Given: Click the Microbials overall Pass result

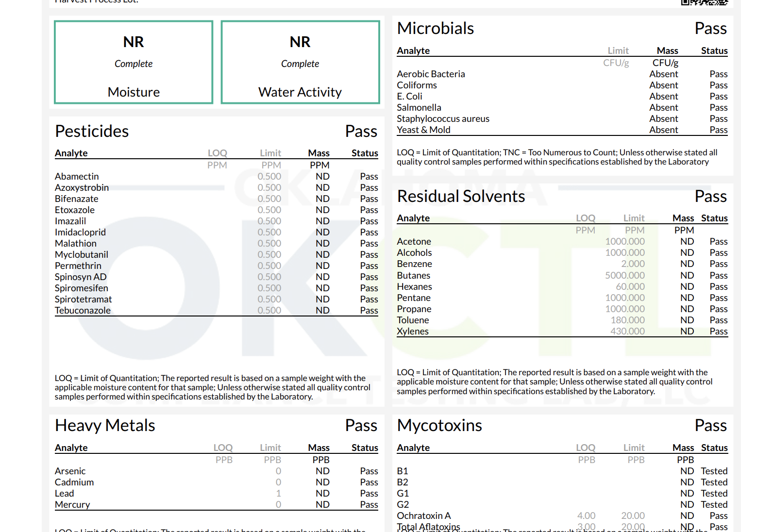Looking at the screenshot, I should 711,28.
